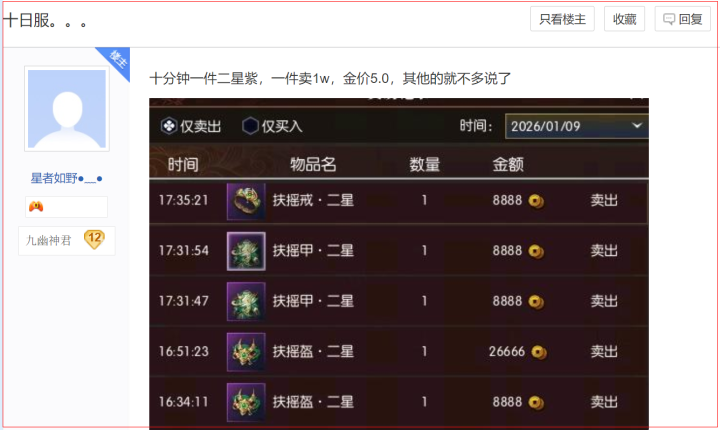Click the 扶摇甲 armor icon at 17:31:54
The height and width of the screenshot is (430, 720).
point(246,251)
